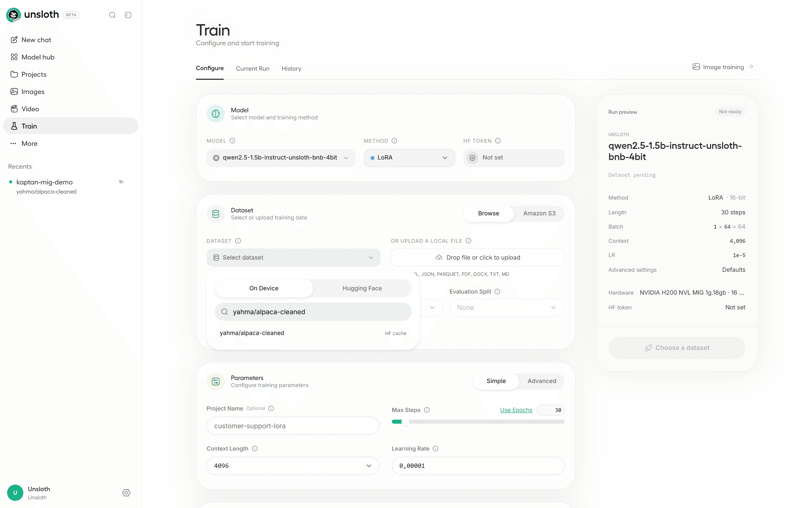Switch to the Current Run tab
This screenshot has width=812, height=508.
pos(252,69)
